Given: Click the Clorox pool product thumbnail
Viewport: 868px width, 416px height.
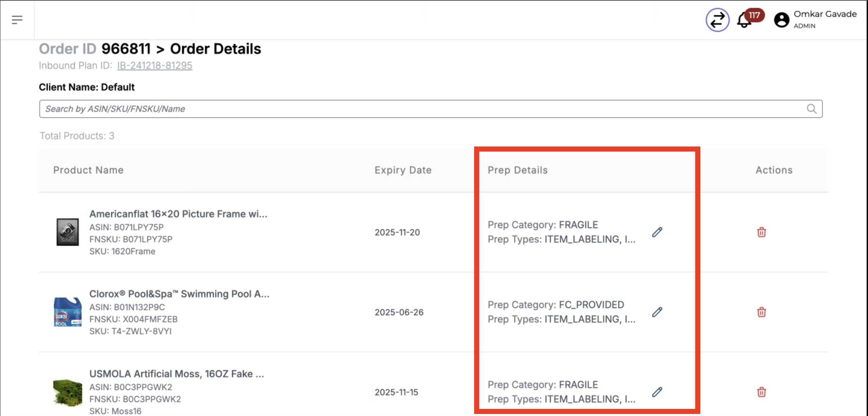Looking at the screenshot, I should click(x=67, y=312).
